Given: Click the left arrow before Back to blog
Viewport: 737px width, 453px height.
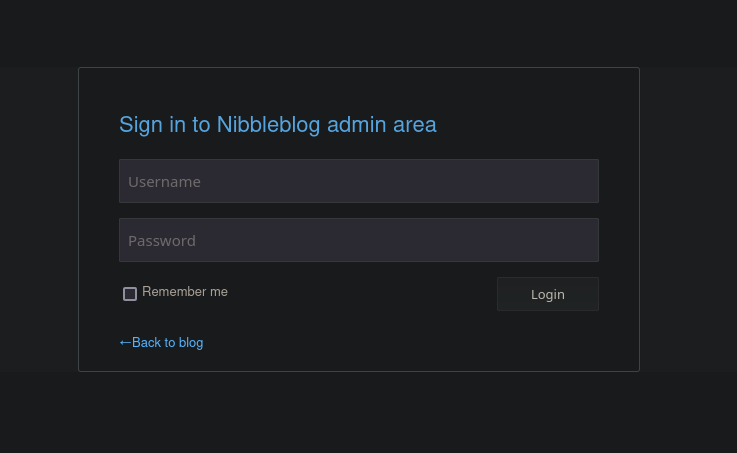Looking at the screenshot, I should point(125,343).
